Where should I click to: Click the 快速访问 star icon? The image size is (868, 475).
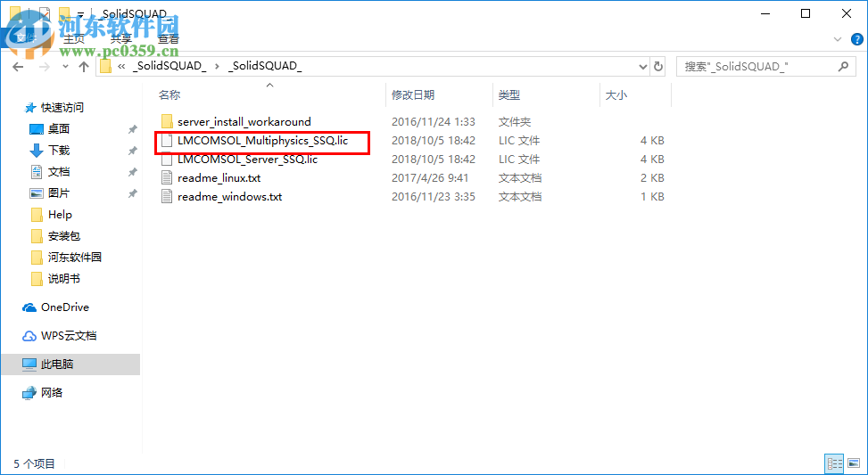[x=30, y=108]
